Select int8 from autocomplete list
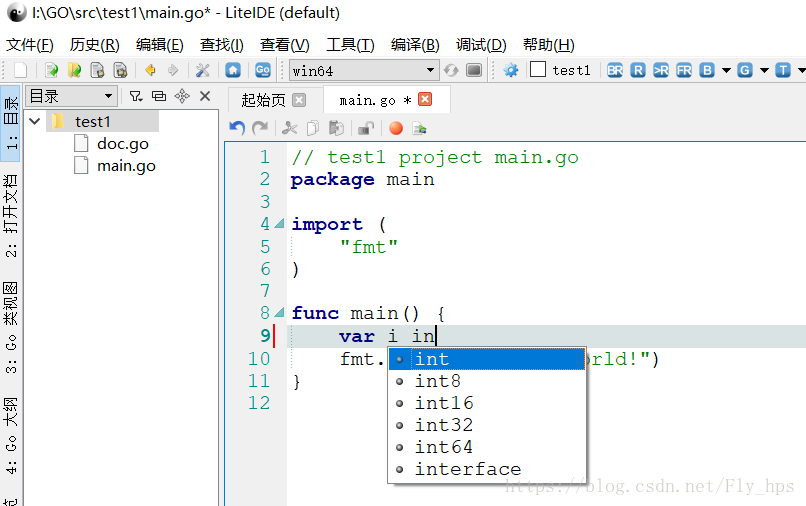 pos(487,381)
